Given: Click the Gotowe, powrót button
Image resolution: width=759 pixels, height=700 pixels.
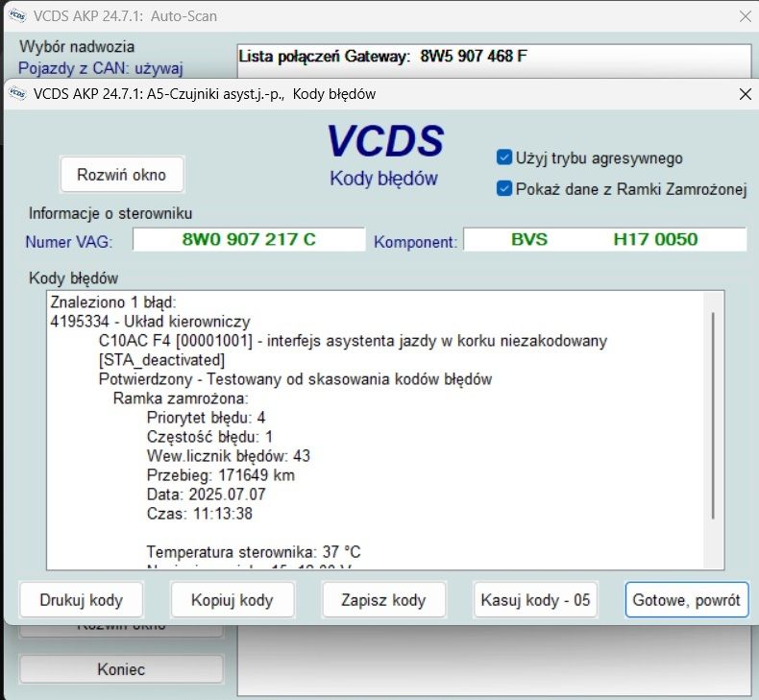Looking at the screenshot, I should pos(686,600).
